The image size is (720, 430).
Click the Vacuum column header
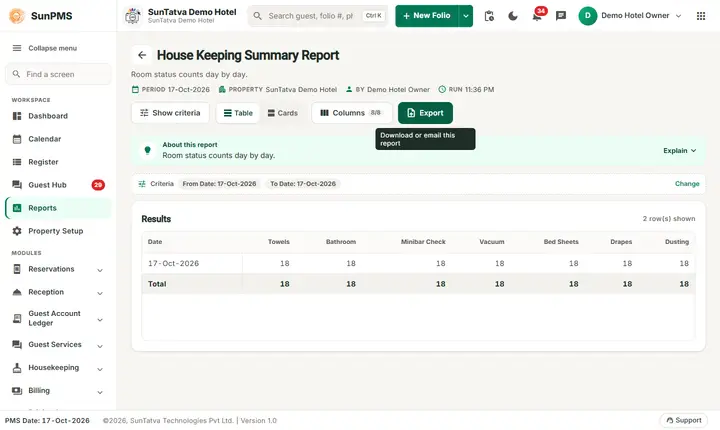(x=492, y=242)
